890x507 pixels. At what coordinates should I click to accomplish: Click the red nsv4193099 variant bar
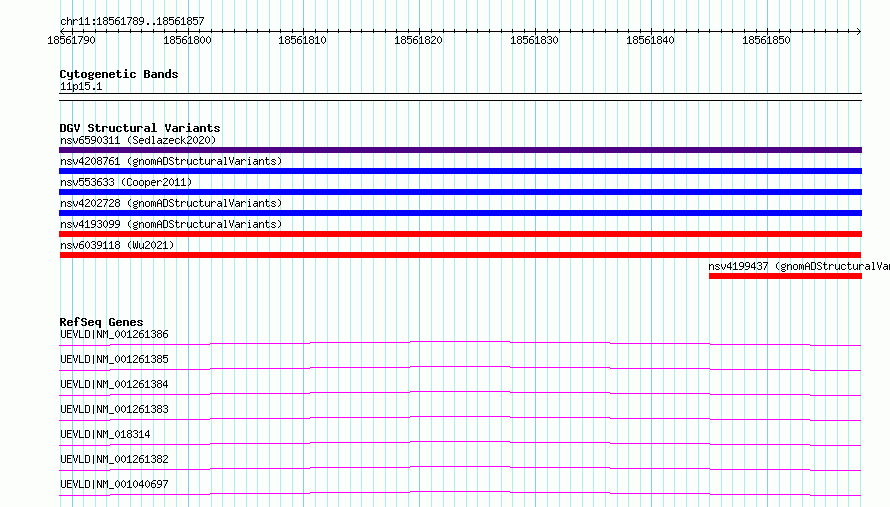point(460,234)
